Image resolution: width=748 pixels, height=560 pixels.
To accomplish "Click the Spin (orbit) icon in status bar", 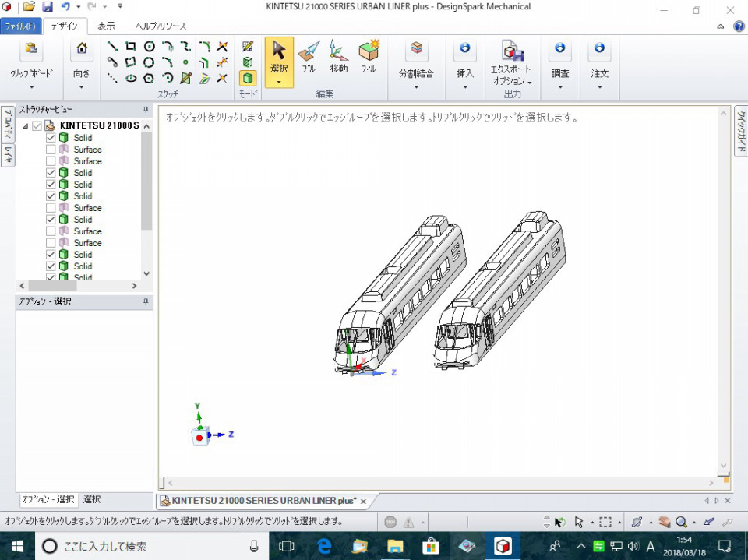I will coord(637,522).
